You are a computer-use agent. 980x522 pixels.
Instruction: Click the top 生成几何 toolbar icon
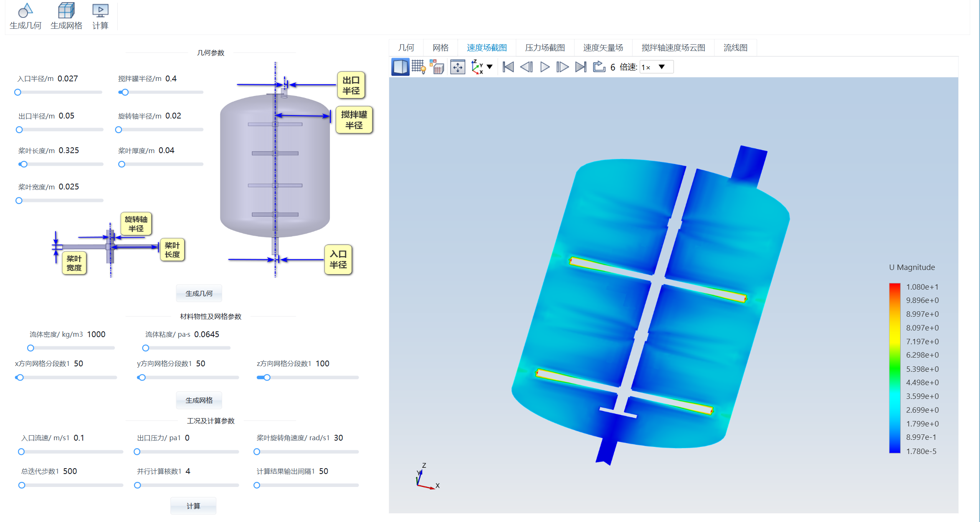coord(25,10)
